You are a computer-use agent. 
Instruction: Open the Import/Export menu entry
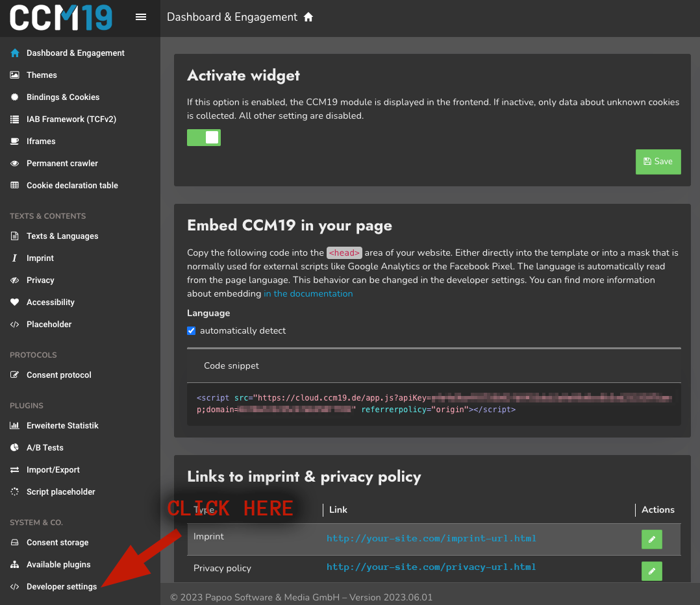pyautogui.click(x=53, y=470)
